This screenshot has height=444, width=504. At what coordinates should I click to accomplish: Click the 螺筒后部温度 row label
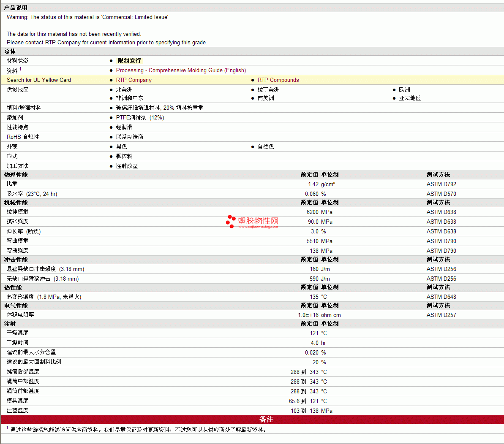click(23, 371)
